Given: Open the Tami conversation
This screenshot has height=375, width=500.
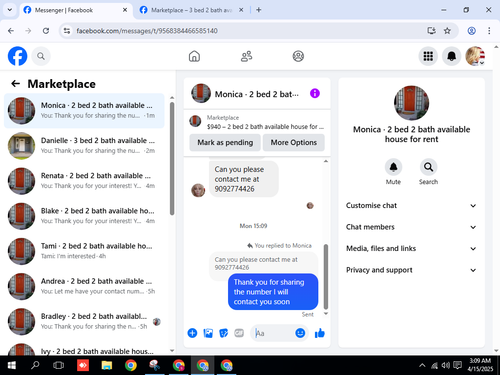Looking at the screenshot, I should point(84,251).
